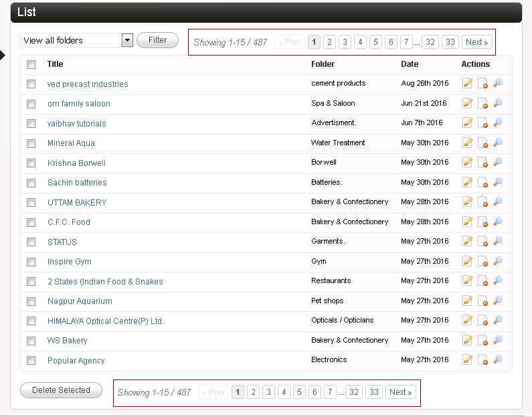Open the WS Bakery title link
This screenshot has height=417, width=532.
click(67, 341)
